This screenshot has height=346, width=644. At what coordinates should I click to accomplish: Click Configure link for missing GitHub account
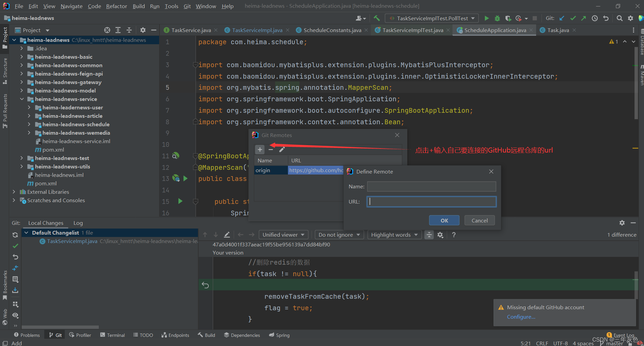pos(521,317)
